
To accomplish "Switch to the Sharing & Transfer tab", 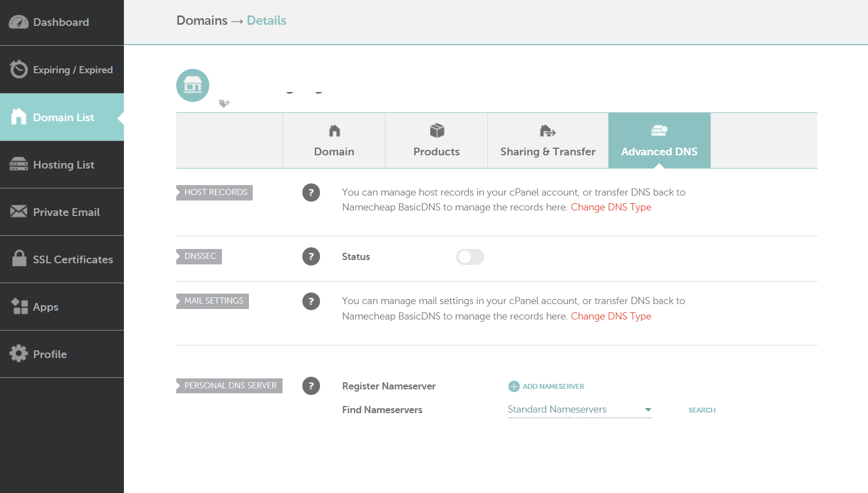I will (x=547, y=140).
